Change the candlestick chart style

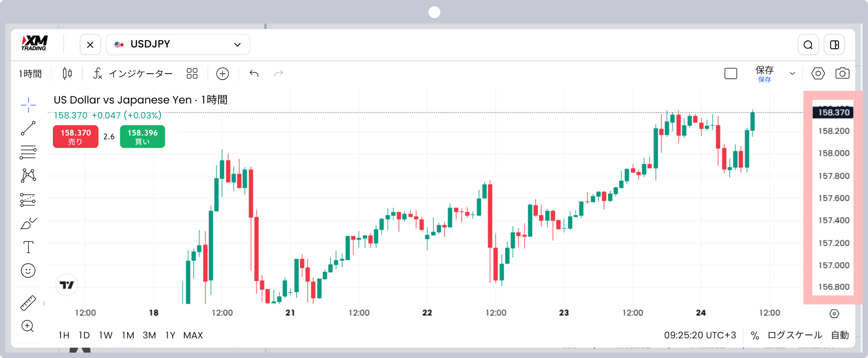tap(67, 73)
